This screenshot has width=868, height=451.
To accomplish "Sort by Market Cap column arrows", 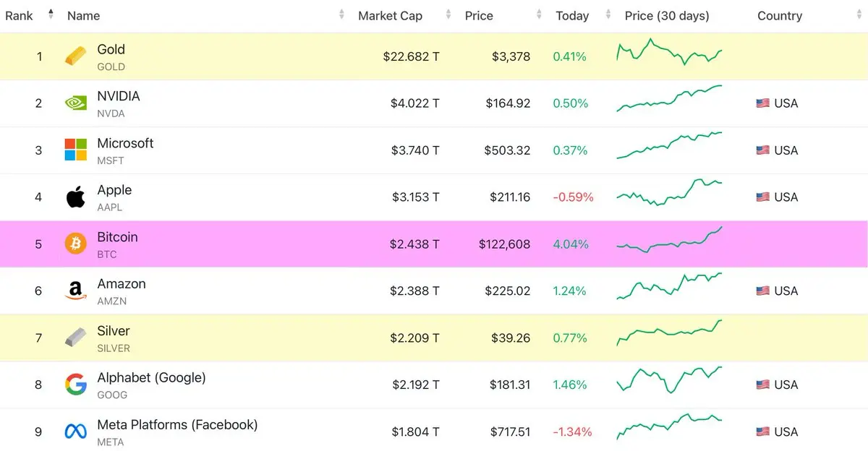I will tap(448, 15).
